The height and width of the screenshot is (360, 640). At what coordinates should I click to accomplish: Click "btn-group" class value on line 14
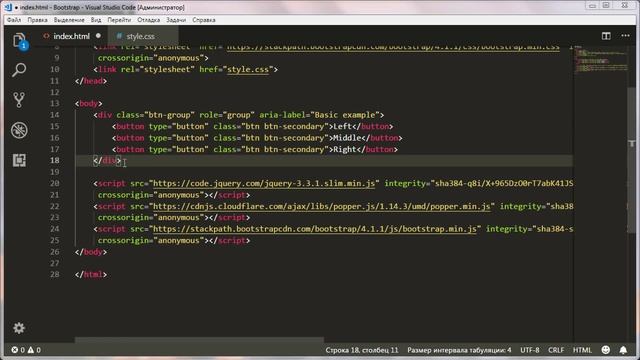pyautogui.click(x=169, y=115)
